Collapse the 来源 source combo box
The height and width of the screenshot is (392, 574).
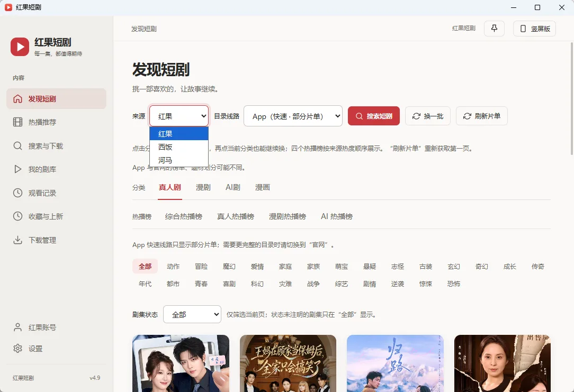point(179,116)
